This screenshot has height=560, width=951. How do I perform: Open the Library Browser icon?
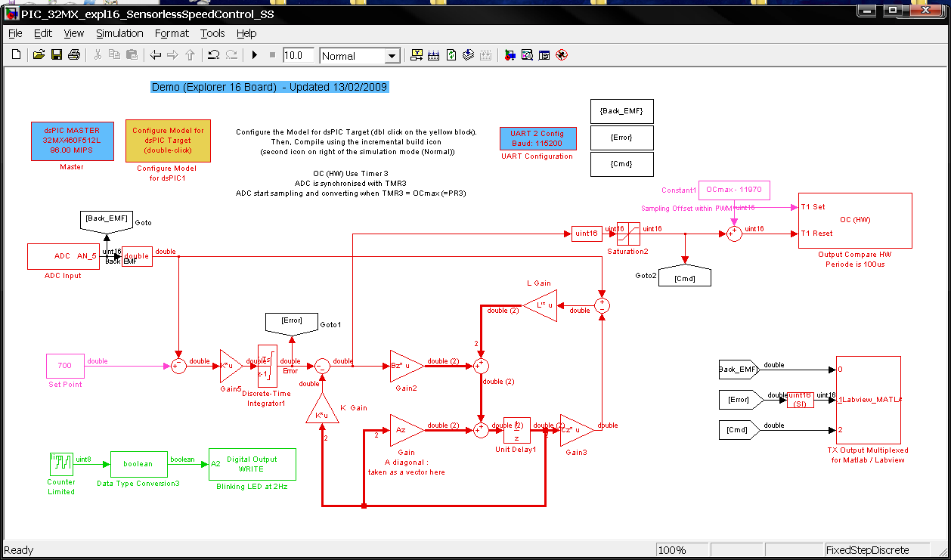tap(510, 55)
